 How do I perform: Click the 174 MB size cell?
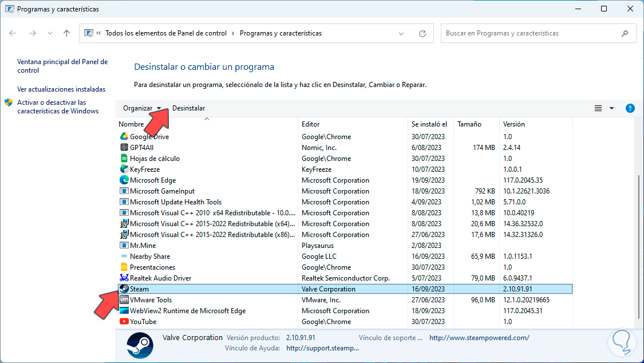484,147
